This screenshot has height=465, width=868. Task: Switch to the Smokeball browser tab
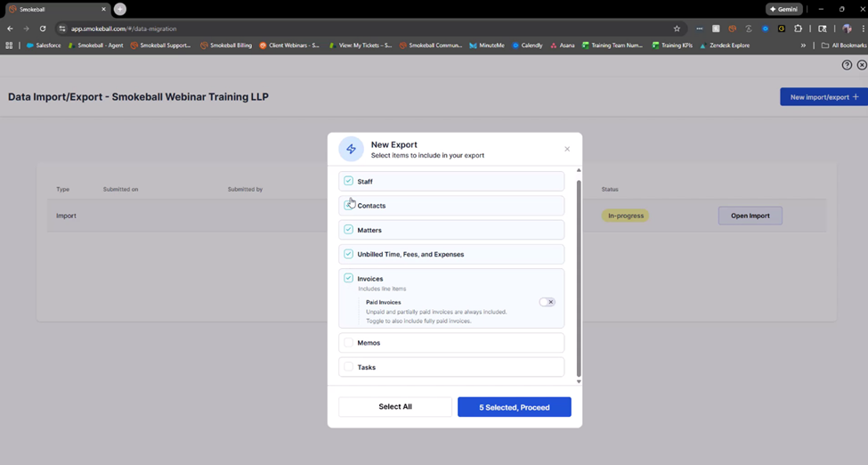(53, 9)
